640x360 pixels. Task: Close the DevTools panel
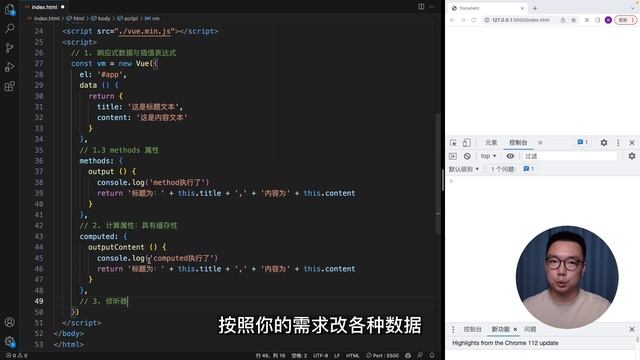[x=632, y=142]
